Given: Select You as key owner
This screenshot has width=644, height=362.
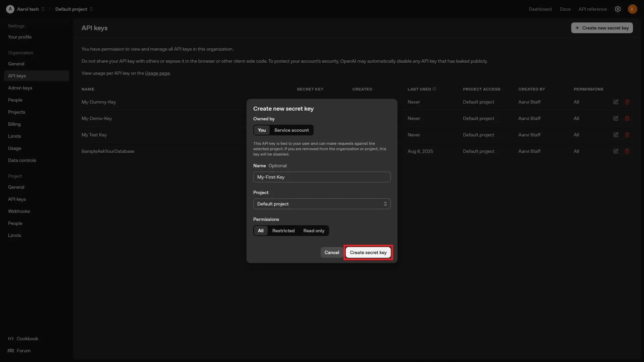Looking at the screenshot, I should coord(262,130).
